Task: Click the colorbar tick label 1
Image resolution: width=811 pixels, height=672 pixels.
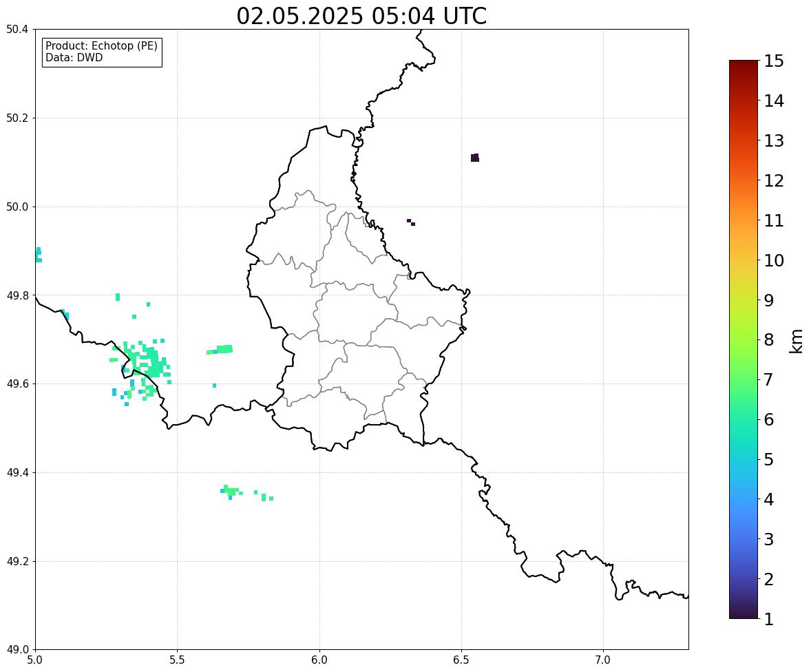Action: [769, 619]
